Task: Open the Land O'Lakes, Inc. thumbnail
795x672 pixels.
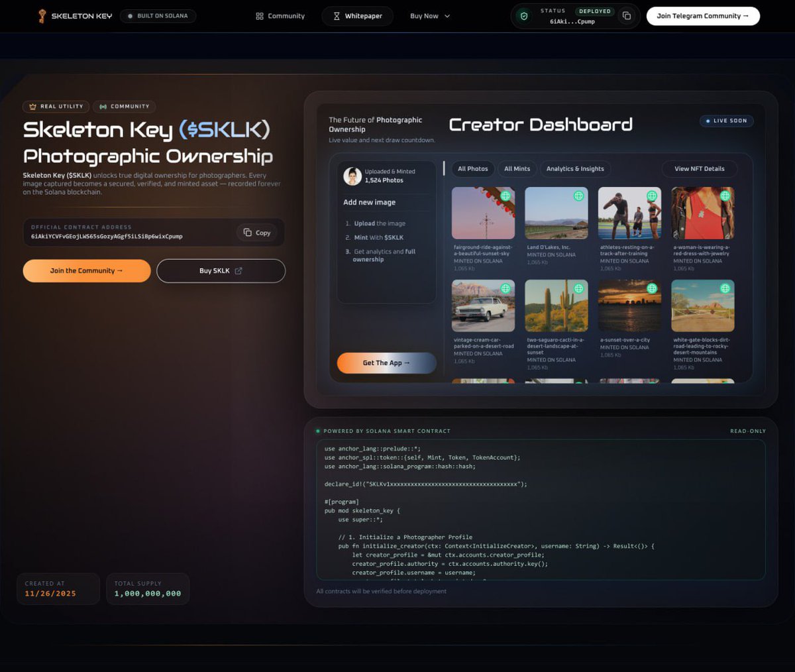Action: pyautogui.click(x=556, y=213)
